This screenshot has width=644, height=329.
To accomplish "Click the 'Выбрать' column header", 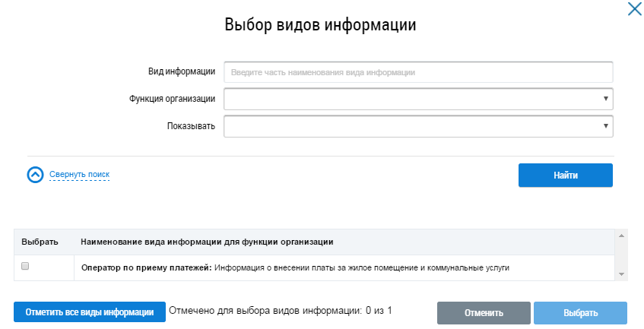I will tap(40, 242).
